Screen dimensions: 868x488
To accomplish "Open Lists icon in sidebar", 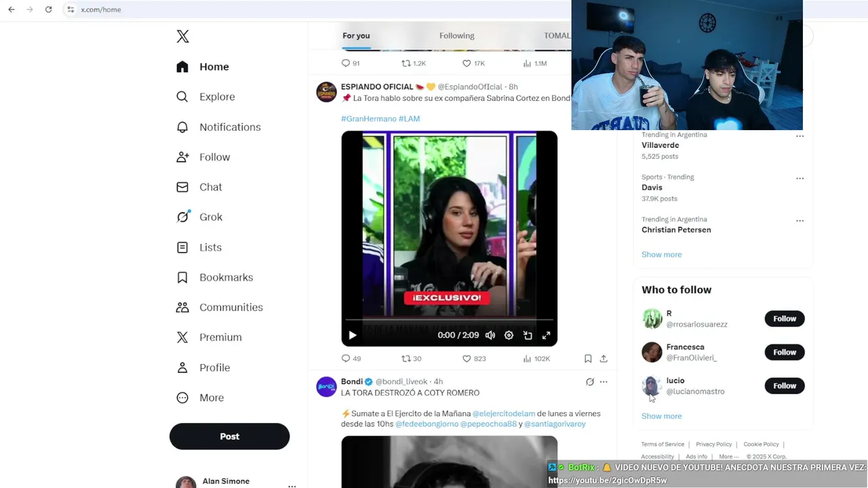I will [182, 247].
